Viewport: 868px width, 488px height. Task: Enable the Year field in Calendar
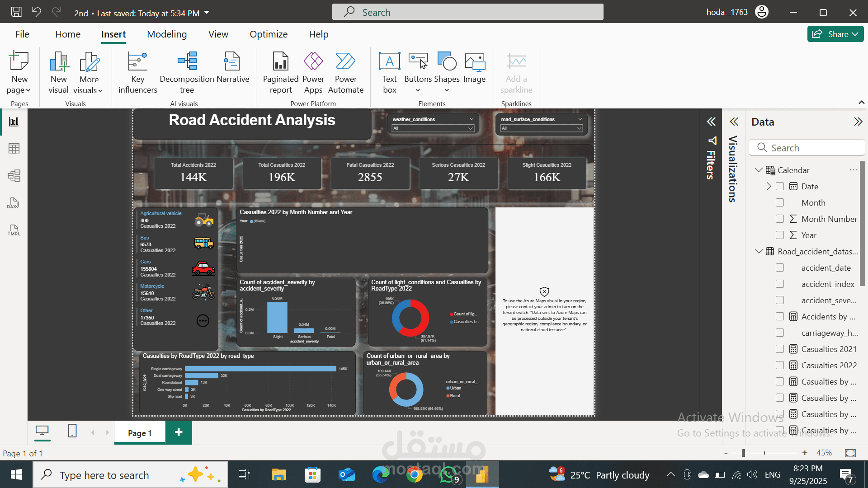(x=780, y=235)
